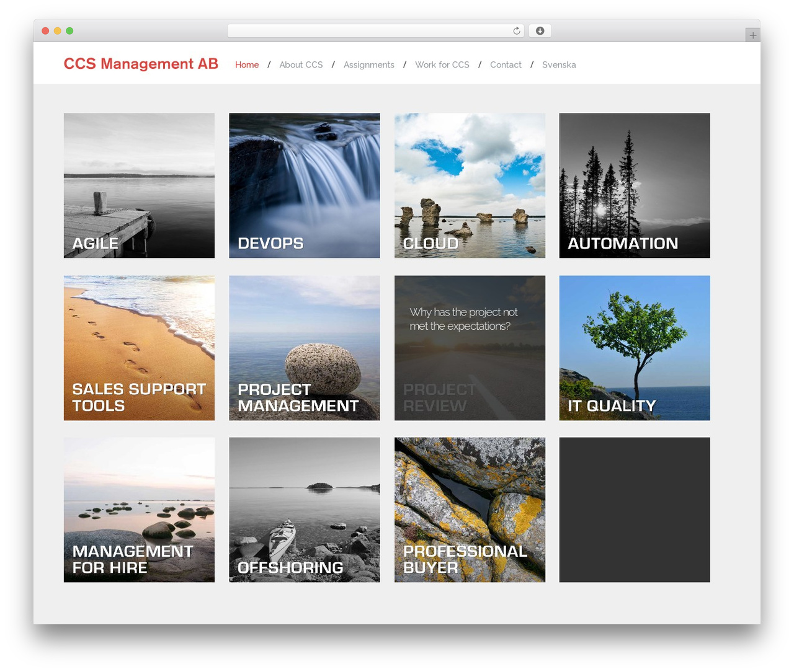
Task: Open the Management for Hire tile
Action: [139, 510]
